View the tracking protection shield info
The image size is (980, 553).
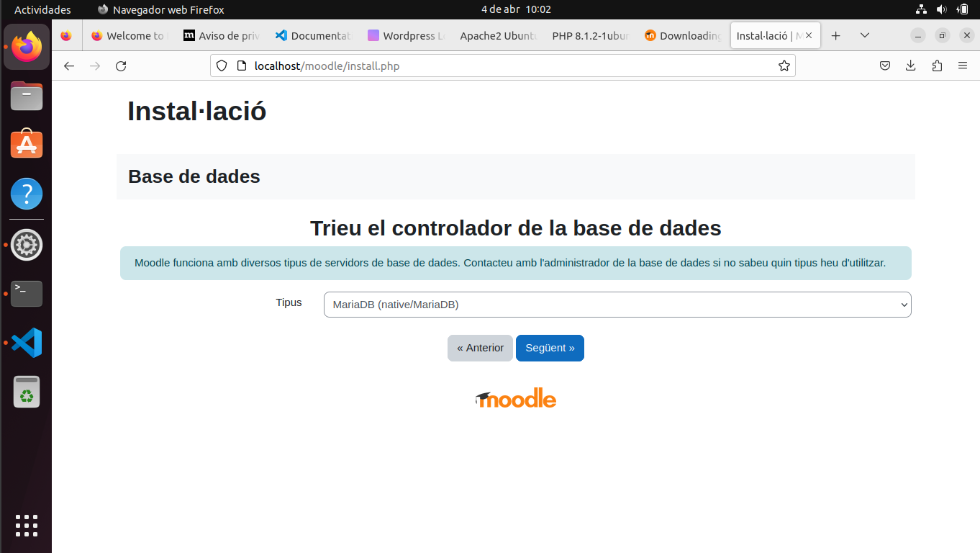click(221, 66)
